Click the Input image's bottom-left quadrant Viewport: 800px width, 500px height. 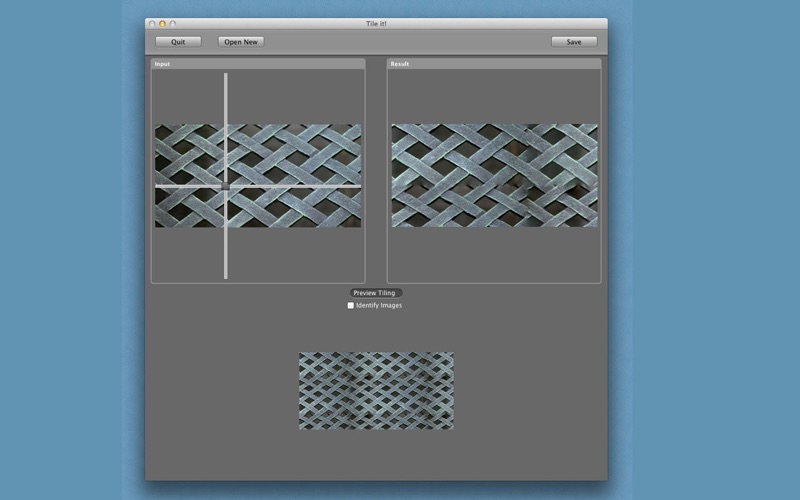pyautogui.click(x=189, y=208)
